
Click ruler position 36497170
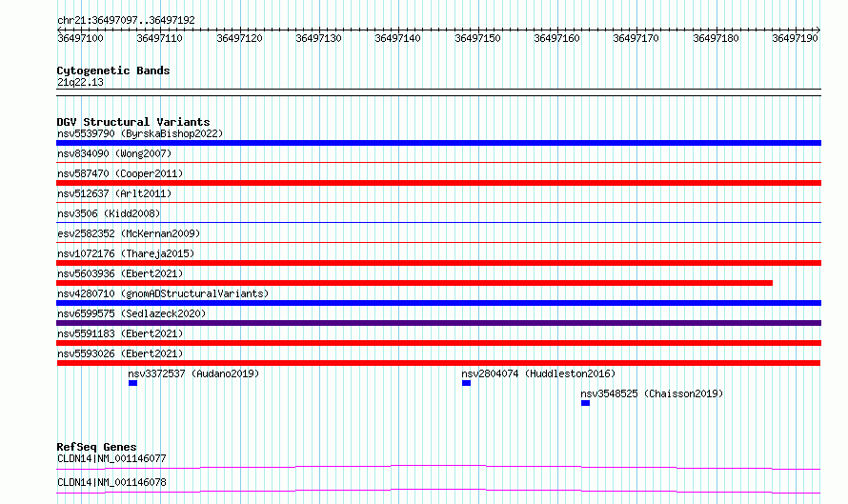pos(636,38)
